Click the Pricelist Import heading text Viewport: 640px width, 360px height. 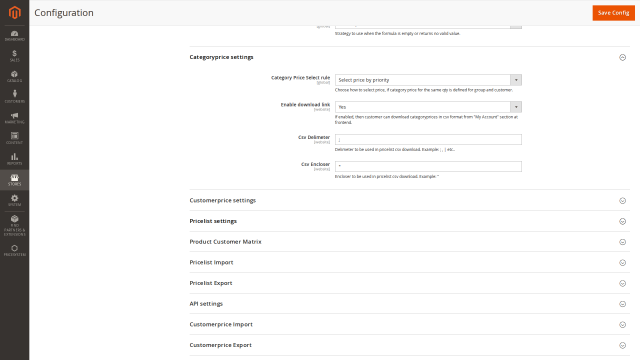click(211, 262)
